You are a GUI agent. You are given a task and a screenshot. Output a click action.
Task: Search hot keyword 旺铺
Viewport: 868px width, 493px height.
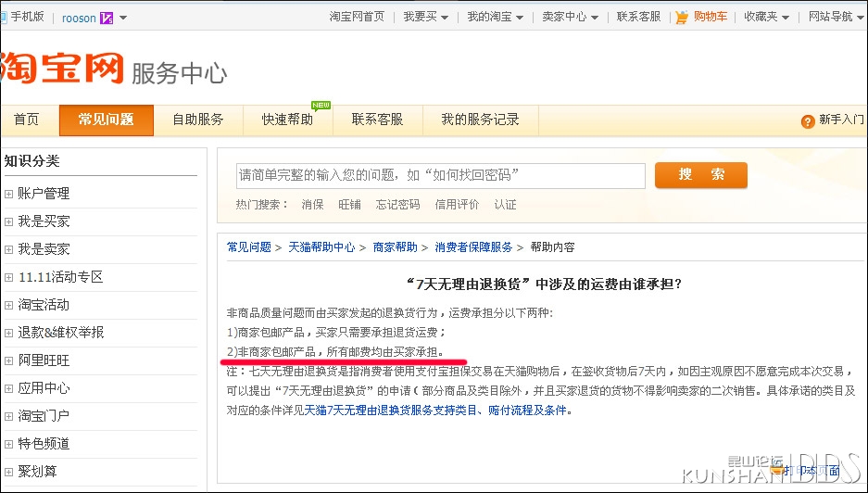[350, 205]
